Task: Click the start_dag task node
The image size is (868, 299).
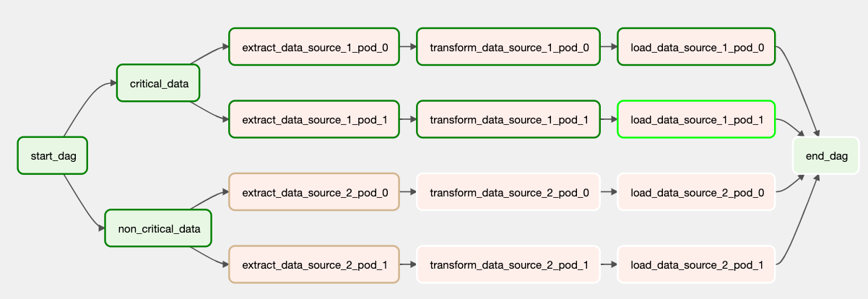Action: tap(52, 156)
